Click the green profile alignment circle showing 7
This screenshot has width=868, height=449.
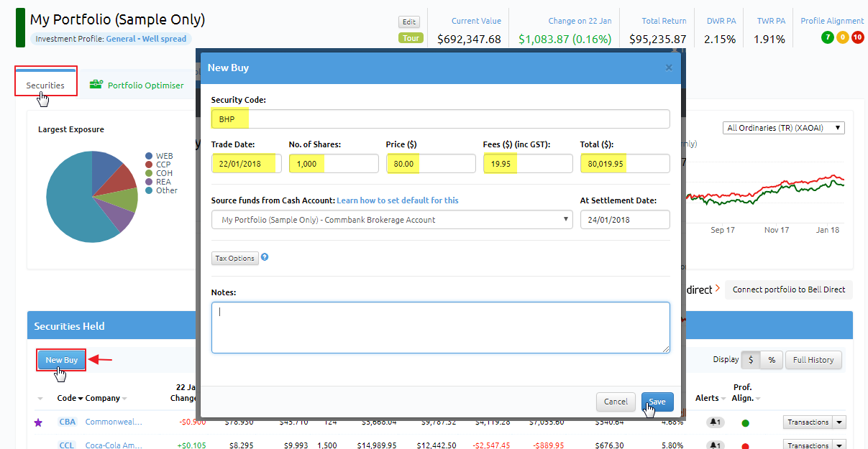[827, 37]
